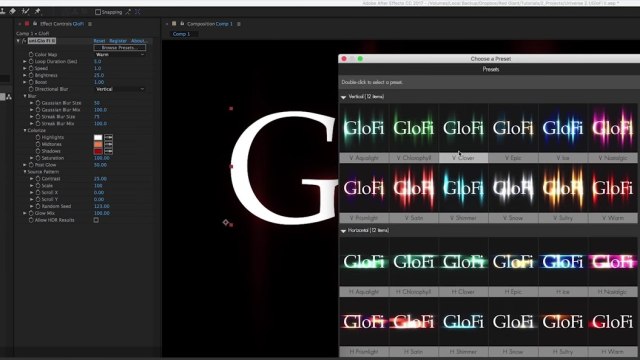Select the V Nostalgic preset thumbnail
This screenshot has height=360, width=640.
613,128
